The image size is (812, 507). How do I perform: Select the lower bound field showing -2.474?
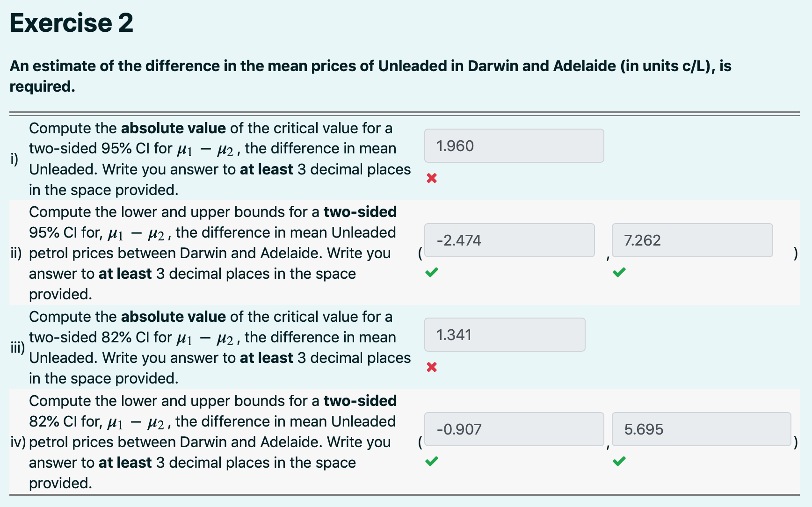tap(509, 240)
